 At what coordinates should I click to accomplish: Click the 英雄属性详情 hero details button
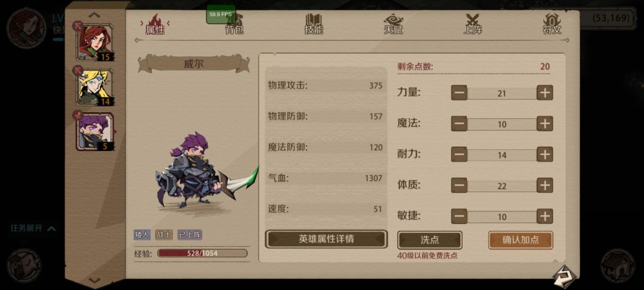326,239
